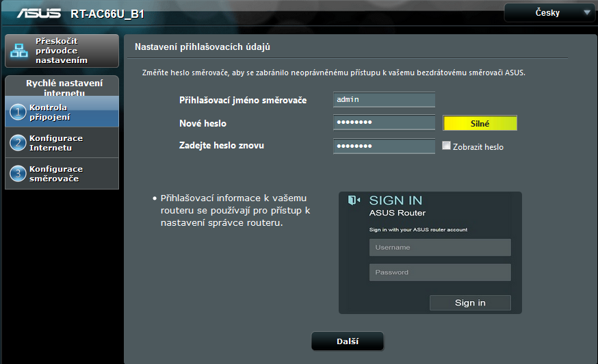Select Konfigurace Internetu step in sidebar
Image resolution: width=598 pixels, height=364 pixels.
[x=62, y=143]
